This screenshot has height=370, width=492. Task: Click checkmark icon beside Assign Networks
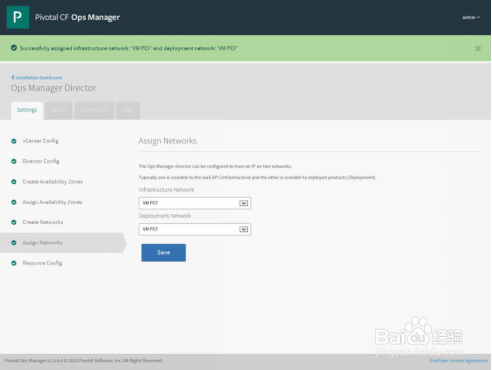14,243
